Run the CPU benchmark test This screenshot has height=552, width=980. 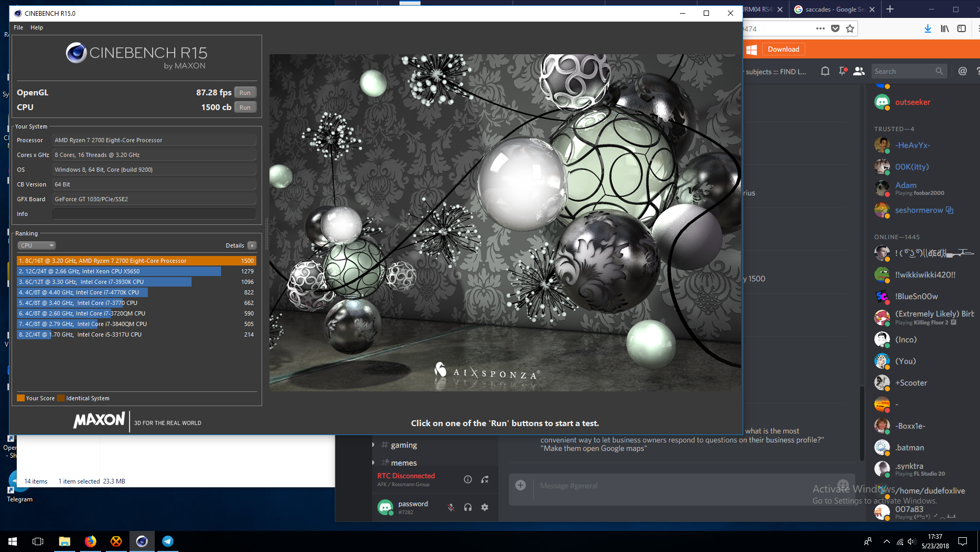coord(245,107)
